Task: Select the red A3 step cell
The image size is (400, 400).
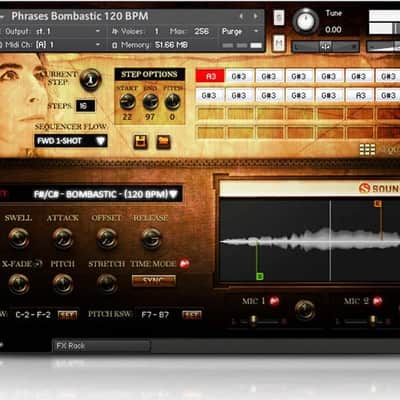Action: (x=210, y=76)
